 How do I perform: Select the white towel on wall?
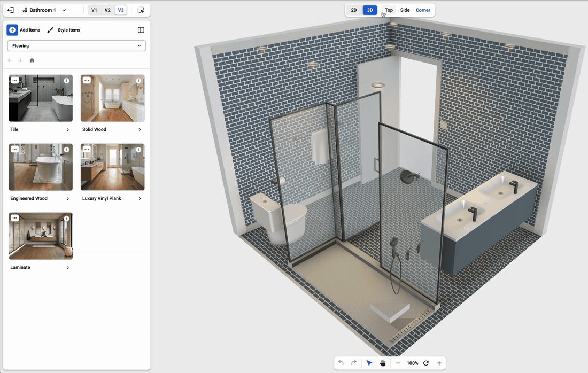click(321, 146)
